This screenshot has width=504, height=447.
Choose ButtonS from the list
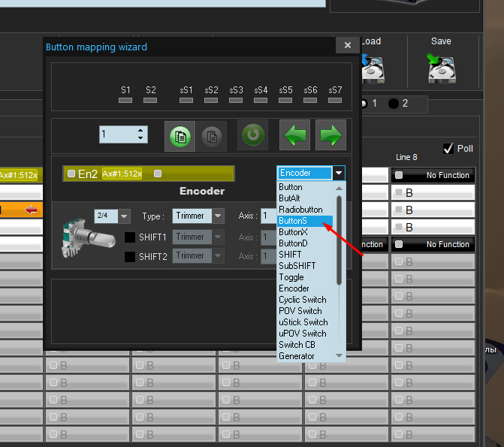tap(305, 221)
